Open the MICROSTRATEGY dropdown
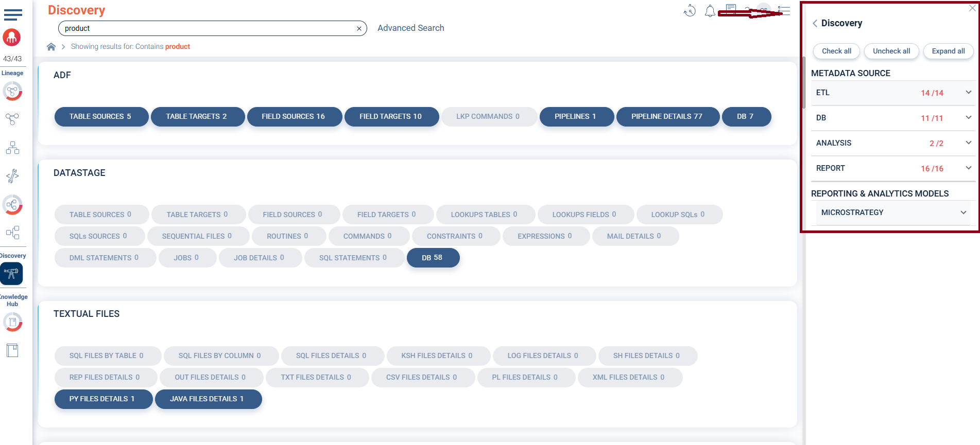 coord(963,212)
